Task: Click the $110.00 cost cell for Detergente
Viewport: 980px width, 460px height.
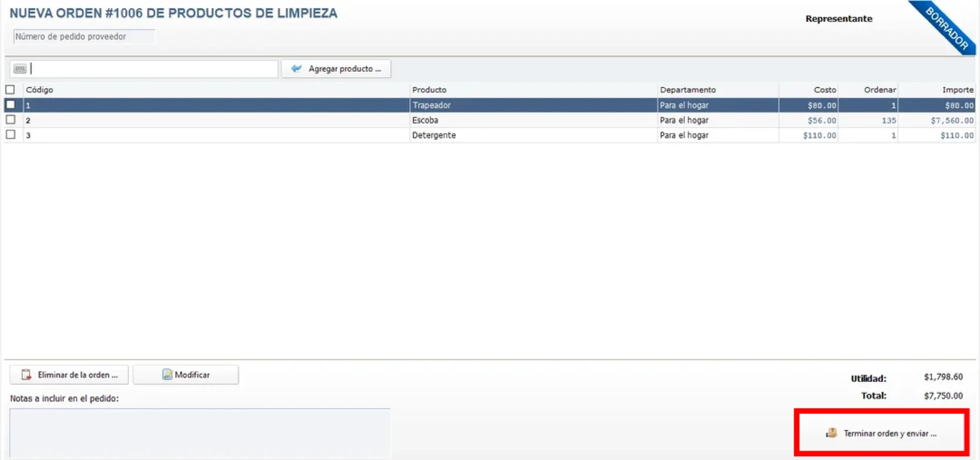Action: (x=808, y=135)
